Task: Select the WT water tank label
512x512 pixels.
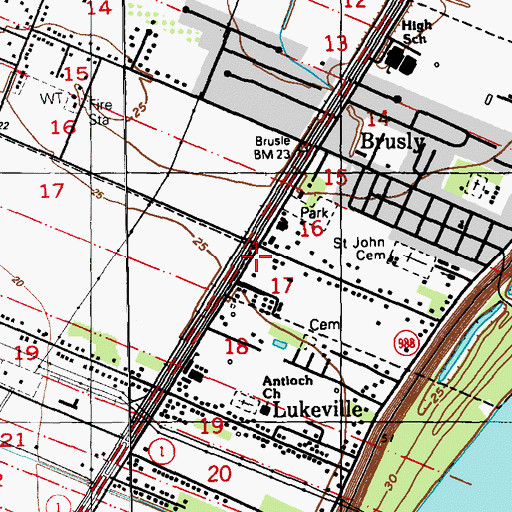Action: tap(51, 99)
